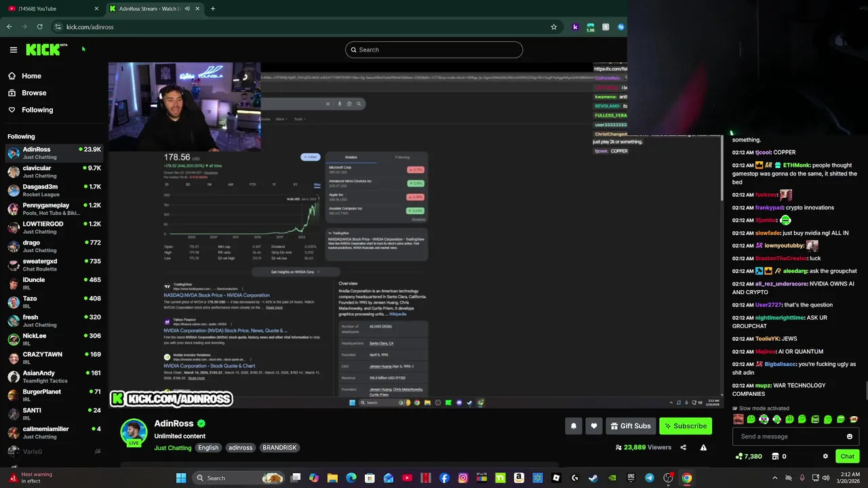The height and width of the screenshot is (488, 868).
Task: Open Tazo channel in the sidebar
Action: pos(54,302)
